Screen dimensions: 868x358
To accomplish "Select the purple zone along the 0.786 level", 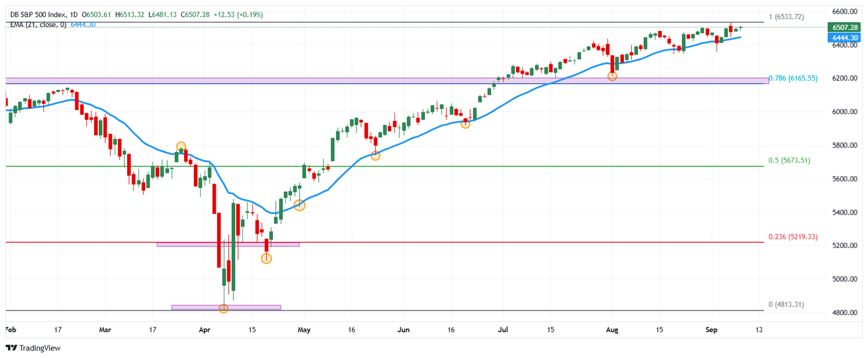I will (x=387, y=81).
